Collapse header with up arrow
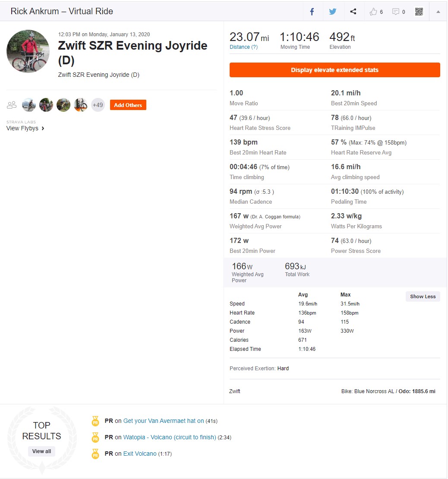Viewport: 448px width, 479px height. [438, 12]
